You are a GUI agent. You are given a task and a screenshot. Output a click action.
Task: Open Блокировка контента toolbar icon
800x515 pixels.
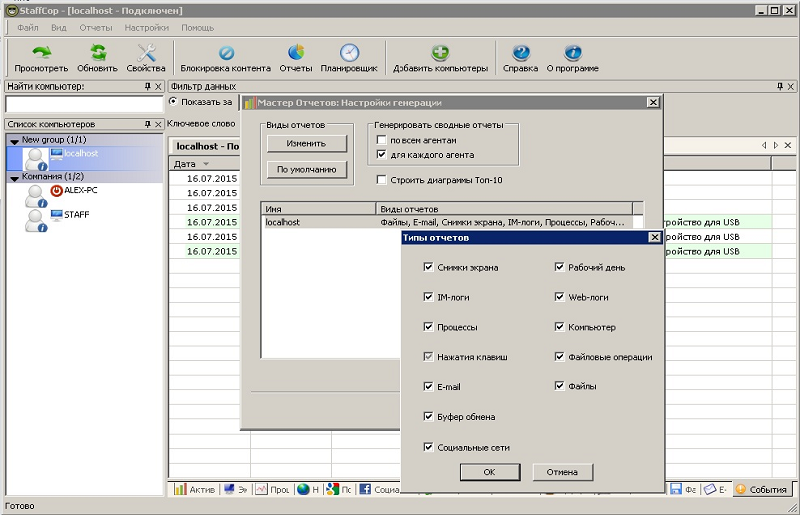coord(225,53)
